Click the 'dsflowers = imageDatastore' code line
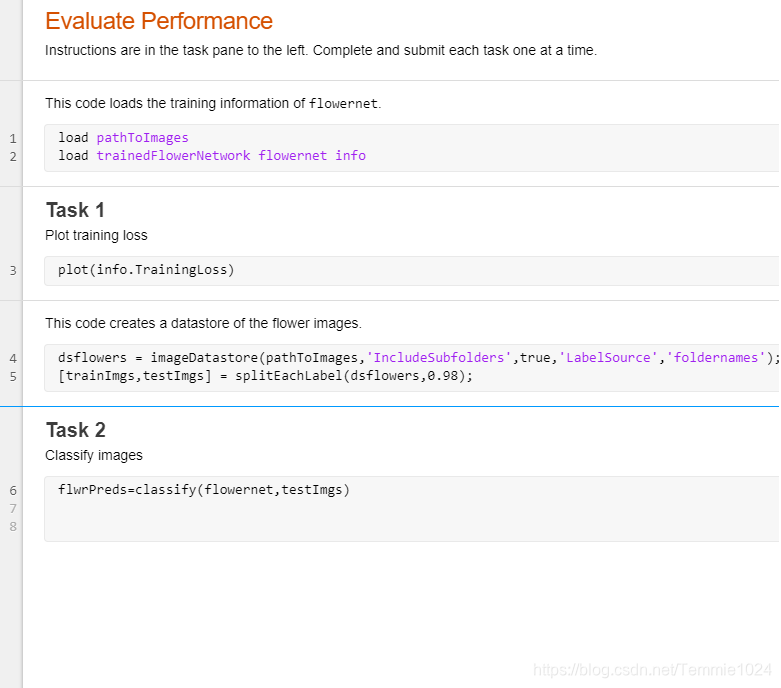Viewport: 781px width, 688px height. tap(418, 358)
